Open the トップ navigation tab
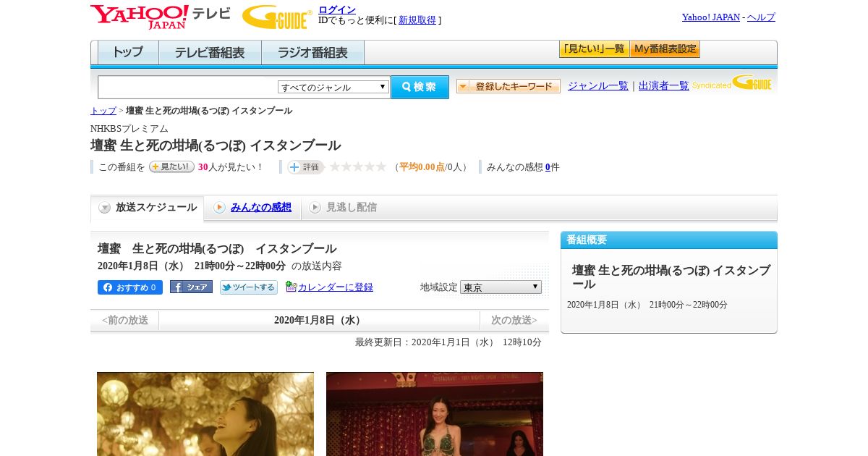 click(128, 53)
